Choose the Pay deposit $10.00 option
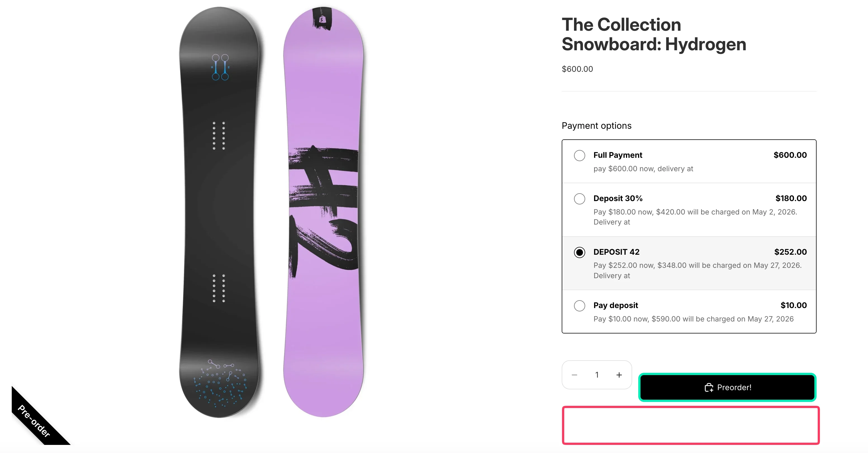868x453 pixels. 580,306
